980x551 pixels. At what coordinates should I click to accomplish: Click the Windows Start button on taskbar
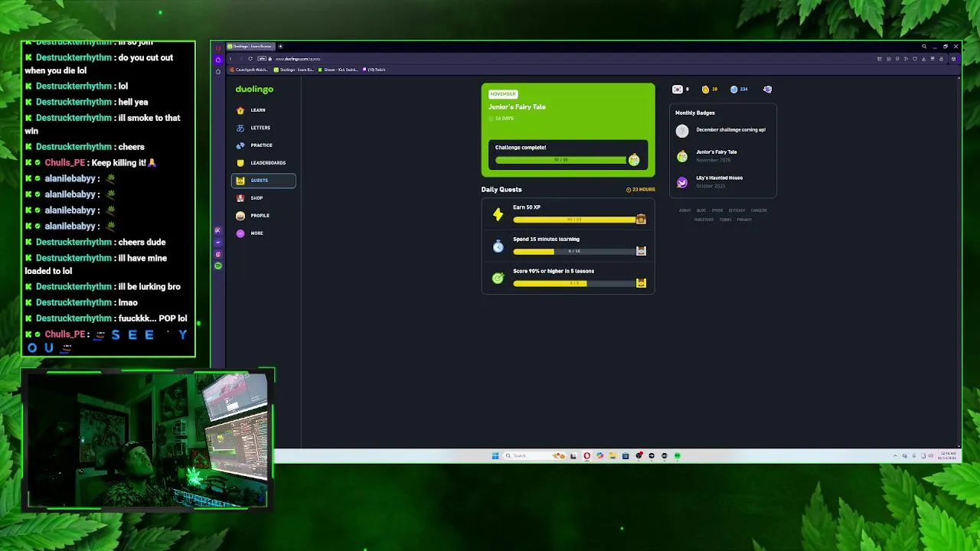(x=495, y=456)
